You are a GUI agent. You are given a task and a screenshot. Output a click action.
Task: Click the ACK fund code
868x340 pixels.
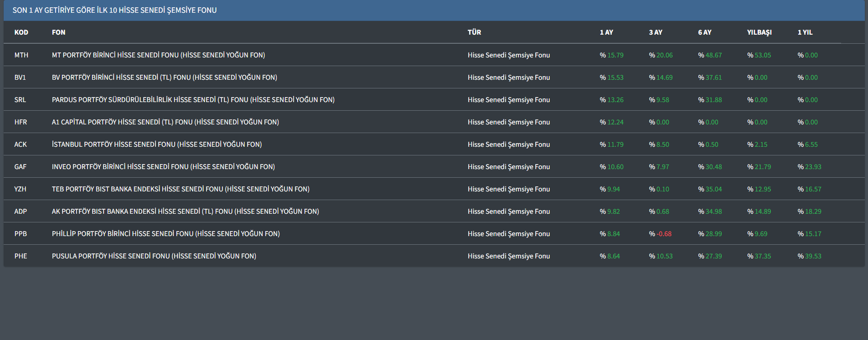click(21, 144)
